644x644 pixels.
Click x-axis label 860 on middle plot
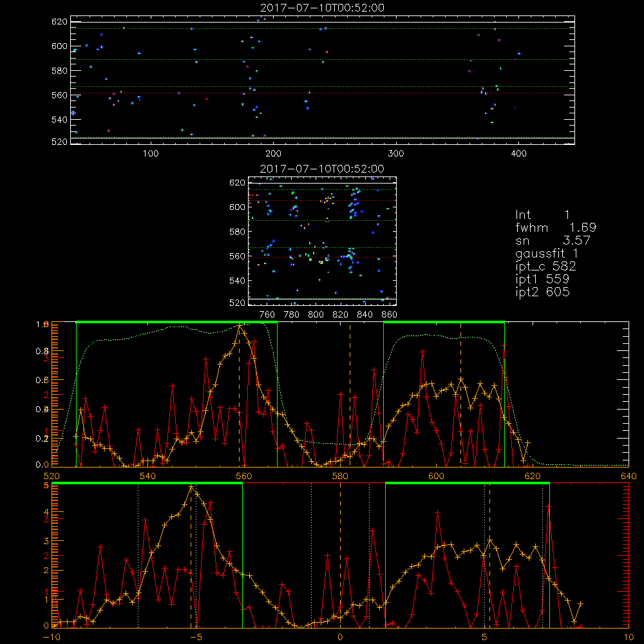pyautogui.click(x=390, y=315)
